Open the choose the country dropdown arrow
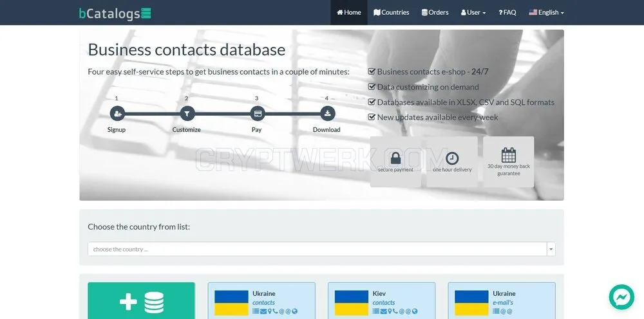Viewport: 644px width, 319px height. point(551,249)
